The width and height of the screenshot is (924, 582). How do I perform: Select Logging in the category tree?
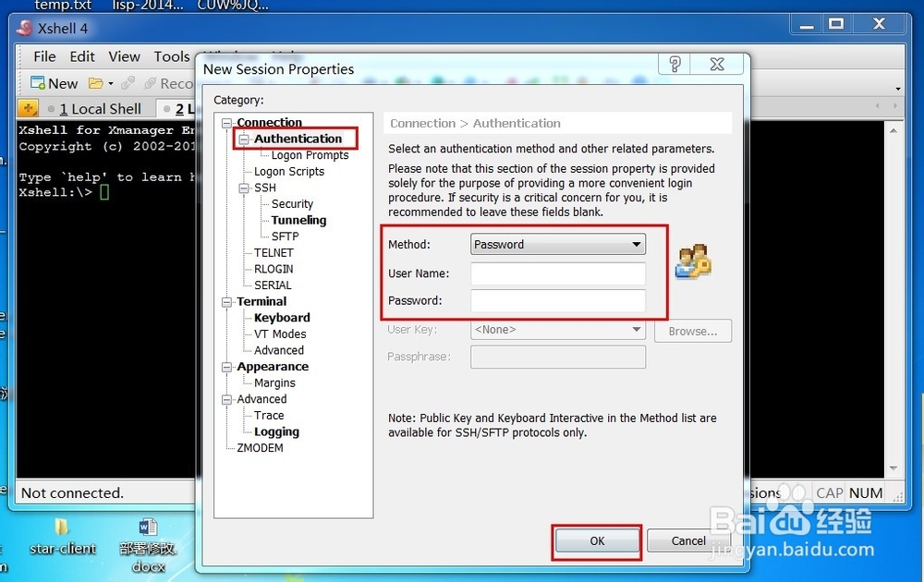click(276, 431)
